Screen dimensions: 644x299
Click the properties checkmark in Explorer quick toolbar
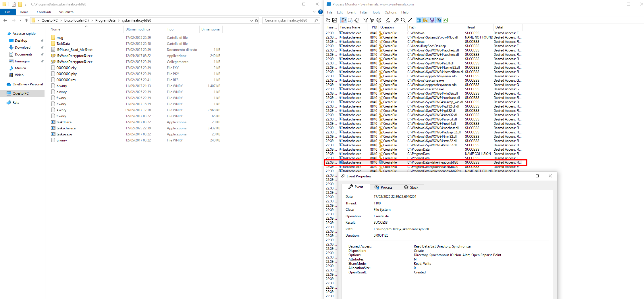pyautogui.click(x=14, y=4)
